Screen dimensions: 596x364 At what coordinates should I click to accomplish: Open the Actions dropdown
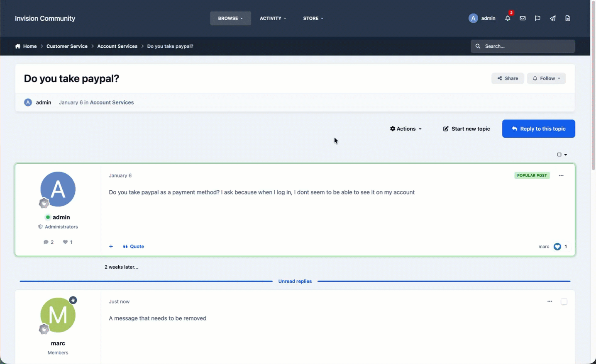[x=406, y=129]
